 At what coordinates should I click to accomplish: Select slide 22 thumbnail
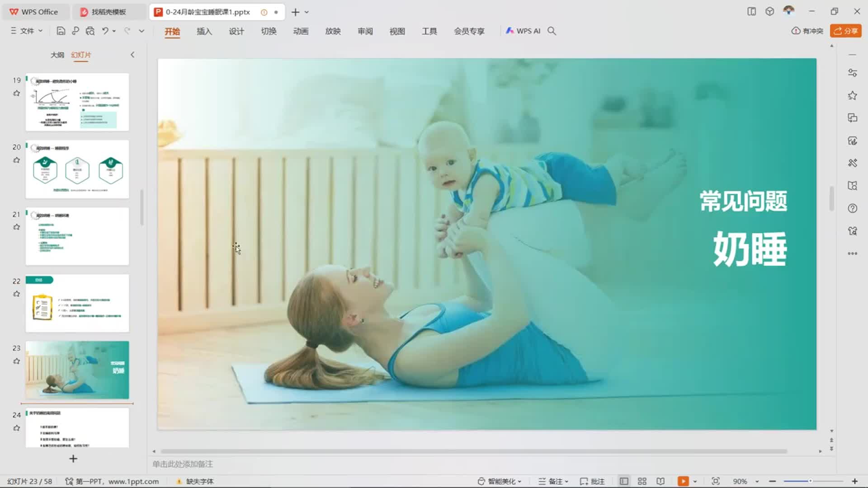pyautogui.click(x=77, y=303)
